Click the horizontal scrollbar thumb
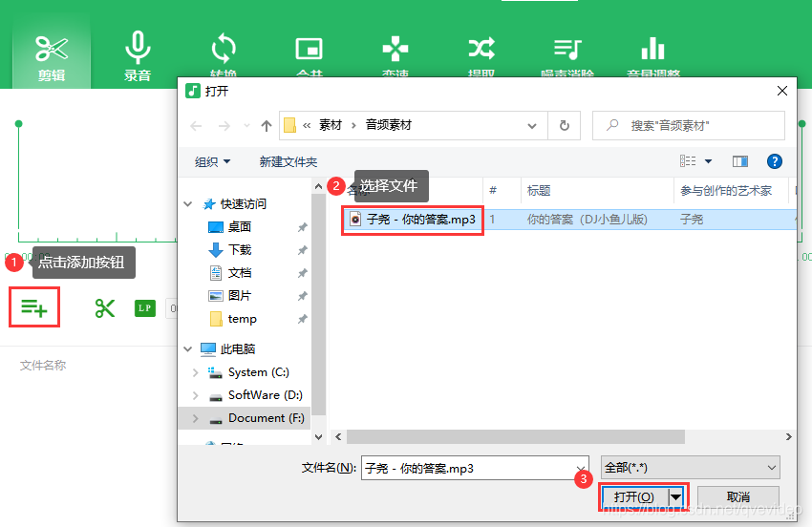Screen dimensions: 812x527 pyautogui.click(x=515, y=437)
